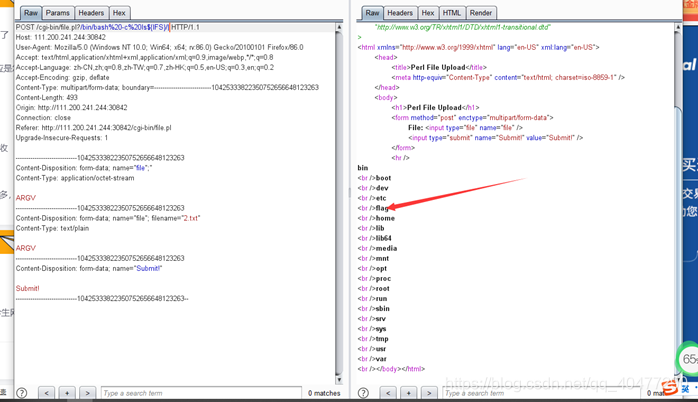The height and width of the screenshot is (402, 698).
Task: Open the response Hex tab
Action: [x=428, y=13]
